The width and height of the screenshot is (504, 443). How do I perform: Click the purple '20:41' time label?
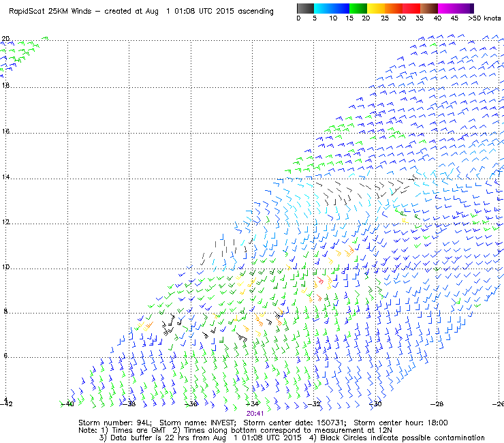click(255, 414)
